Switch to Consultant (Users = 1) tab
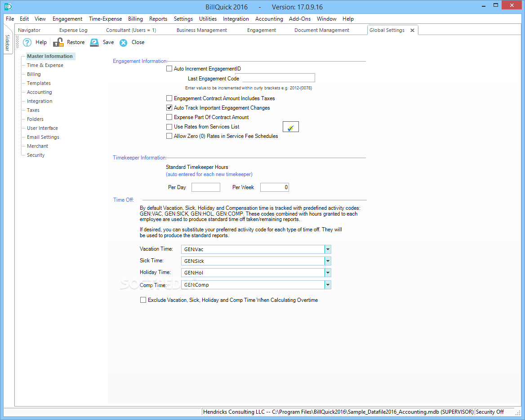This screenshot has width=525, height=420. coord(131,30)
